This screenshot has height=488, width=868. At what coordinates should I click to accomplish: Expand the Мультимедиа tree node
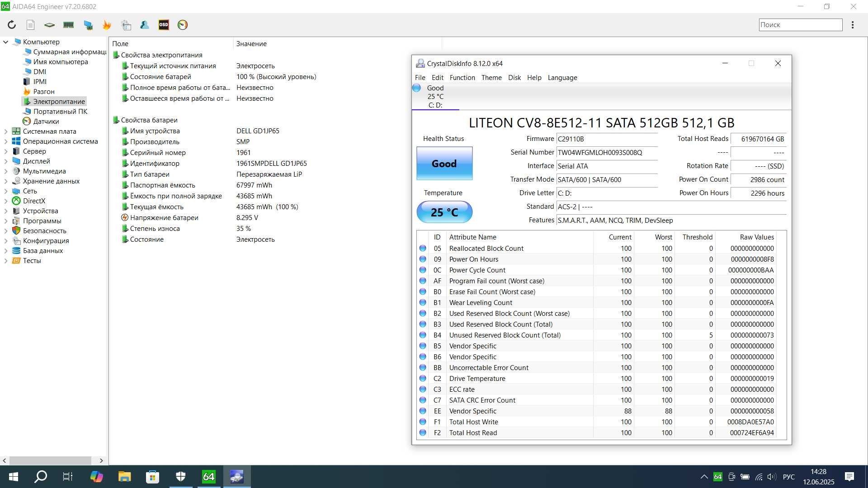(x=5, y=171)
